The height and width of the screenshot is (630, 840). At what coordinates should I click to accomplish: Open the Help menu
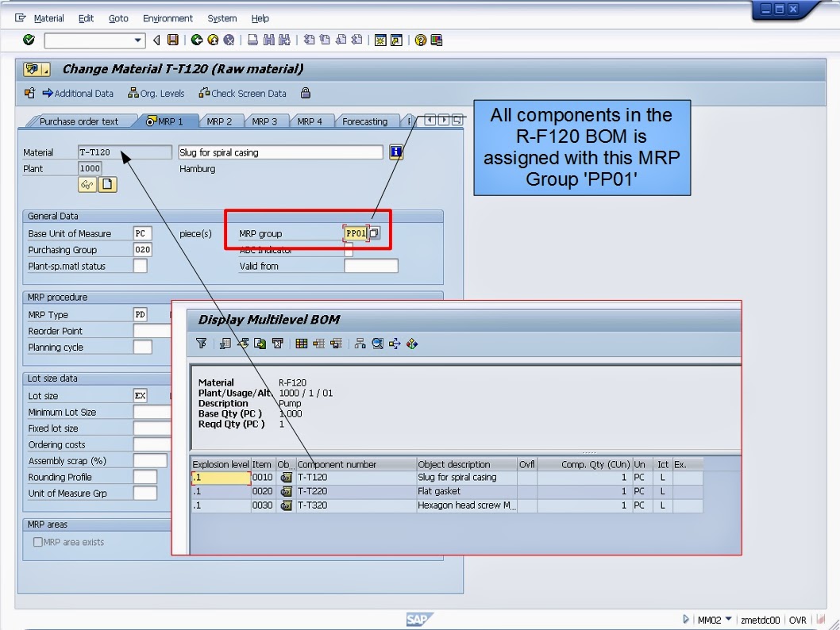260,18
